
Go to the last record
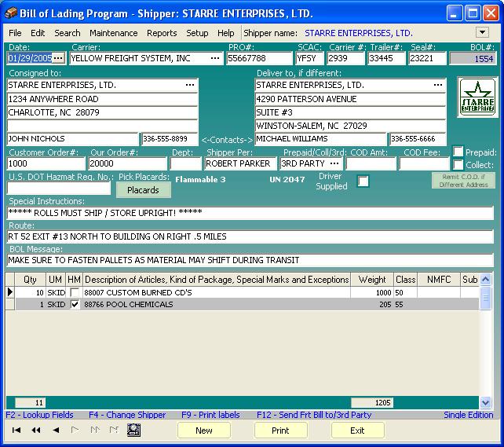[x=114, y=430]
